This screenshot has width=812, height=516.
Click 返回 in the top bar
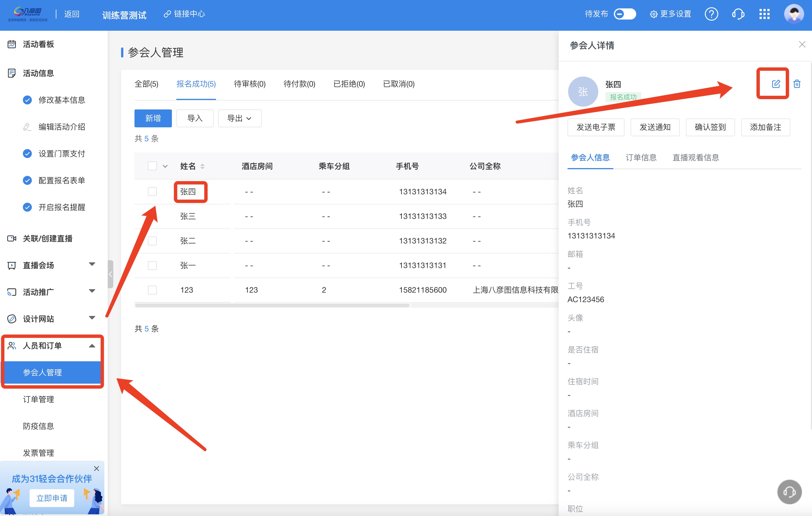click(x=71, y=14)
